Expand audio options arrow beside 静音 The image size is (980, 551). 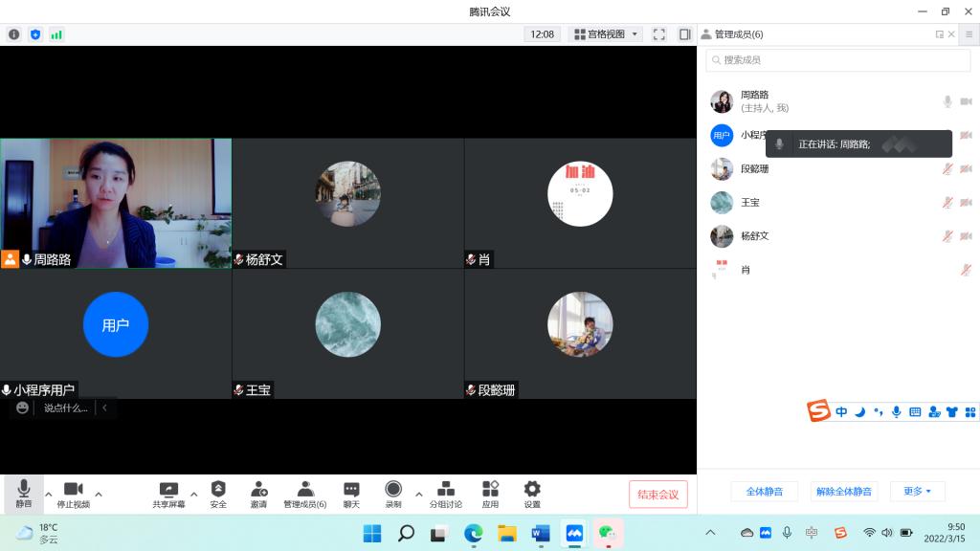pos(49,495)
